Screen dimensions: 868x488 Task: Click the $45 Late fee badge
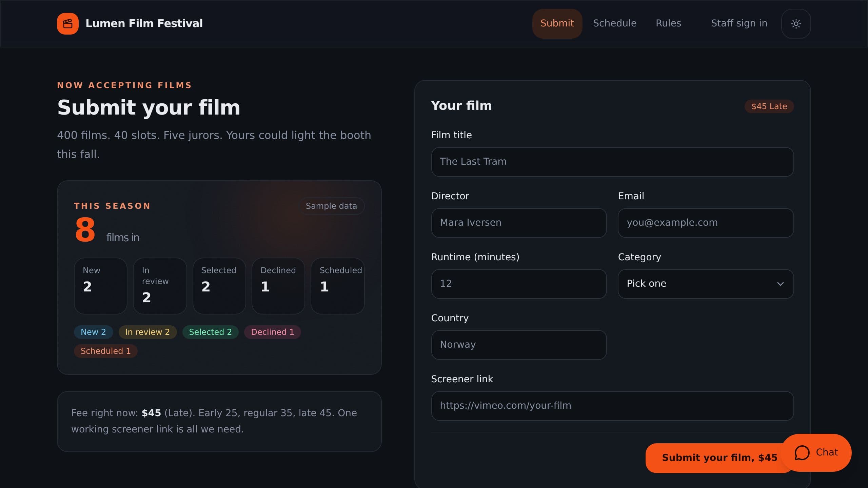(769, 106)
